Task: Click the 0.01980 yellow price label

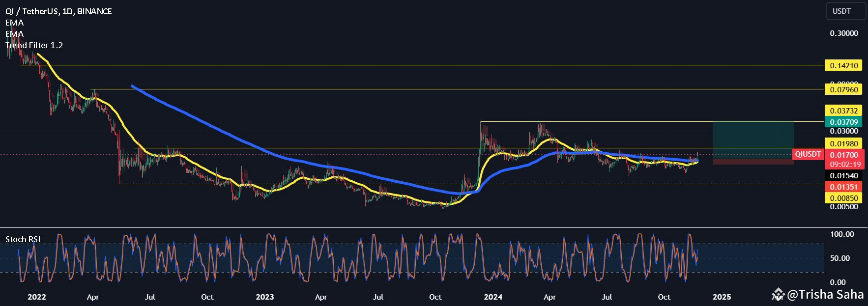Action: click(x=844, y=144)
